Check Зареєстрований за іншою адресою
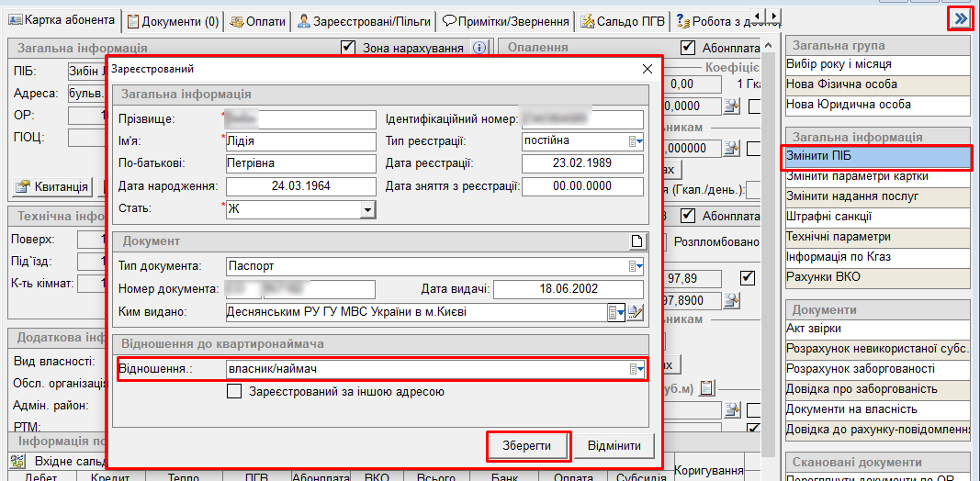 coord(235,392)
